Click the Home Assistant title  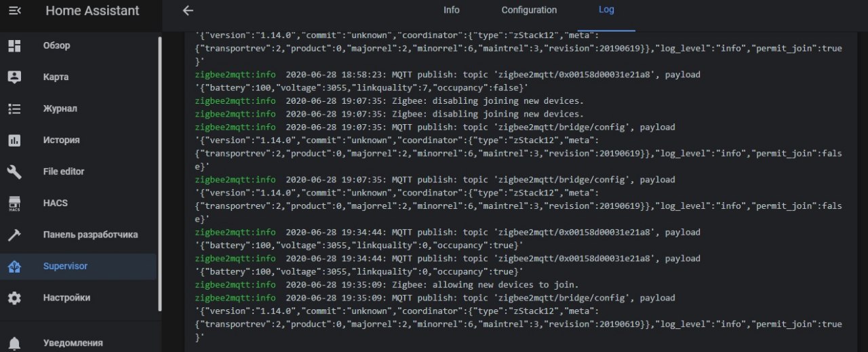[x=92, y=11]
